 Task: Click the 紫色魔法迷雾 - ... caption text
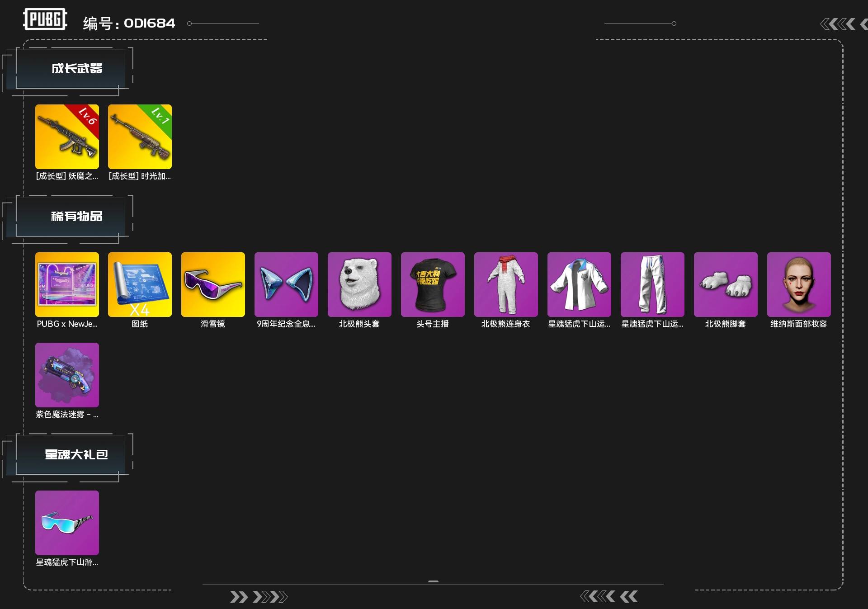67,414
